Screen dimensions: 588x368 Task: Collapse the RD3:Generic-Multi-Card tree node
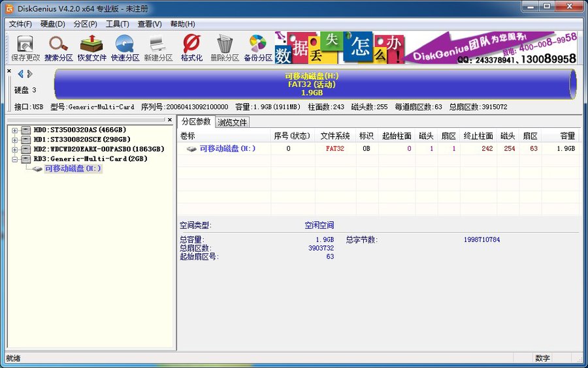click(x=15, y=159)
